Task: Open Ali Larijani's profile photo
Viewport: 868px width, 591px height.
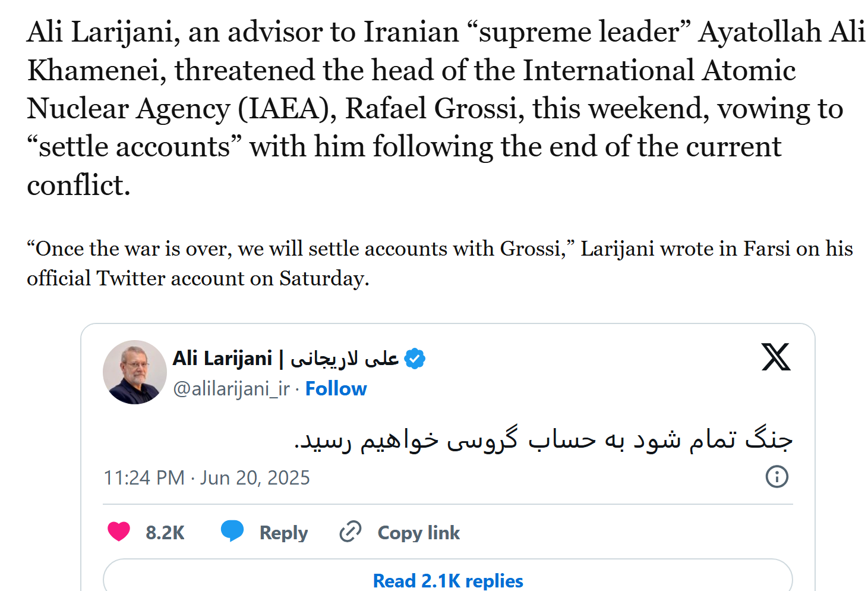Action: click(x=135, y=372)
